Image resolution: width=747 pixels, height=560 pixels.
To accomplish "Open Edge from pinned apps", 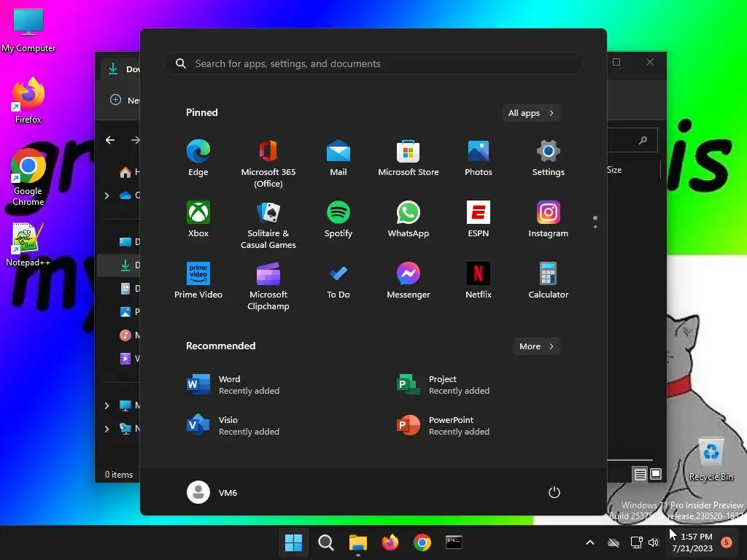I will pyautogui.click(x=198, y=158).
